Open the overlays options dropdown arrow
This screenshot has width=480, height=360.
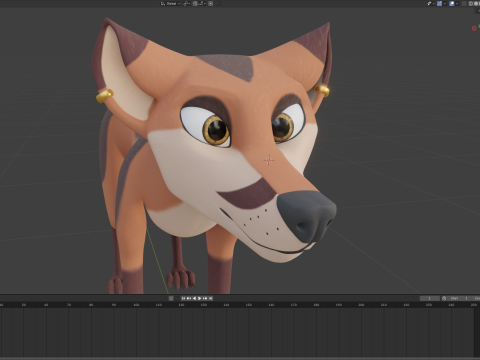pos(457,3)
